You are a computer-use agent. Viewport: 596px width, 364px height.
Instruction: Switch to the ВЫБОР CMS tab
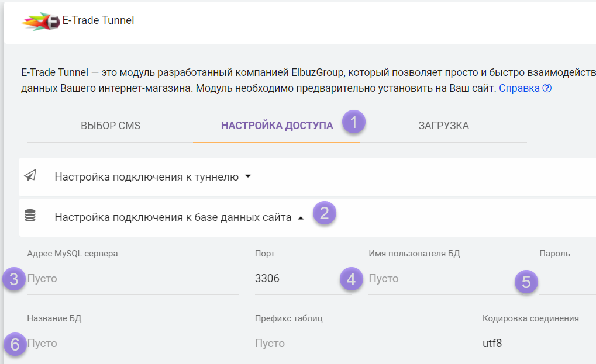pos(111,126)
